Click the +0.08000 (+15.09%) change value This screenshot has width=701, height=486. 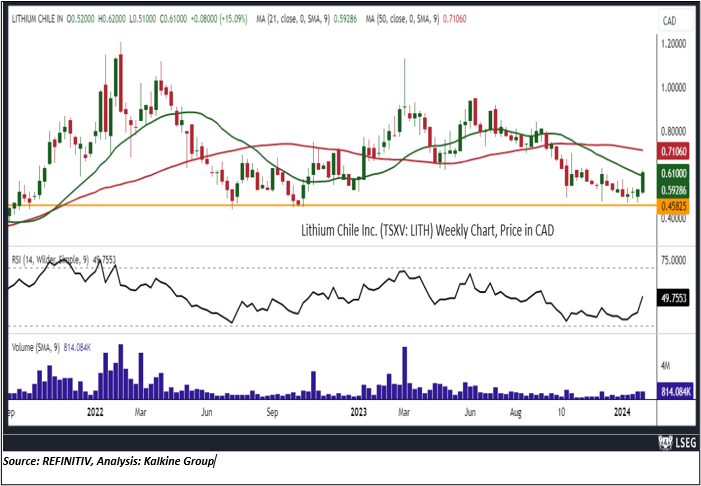pyautogui.click(x=219, y=20)
